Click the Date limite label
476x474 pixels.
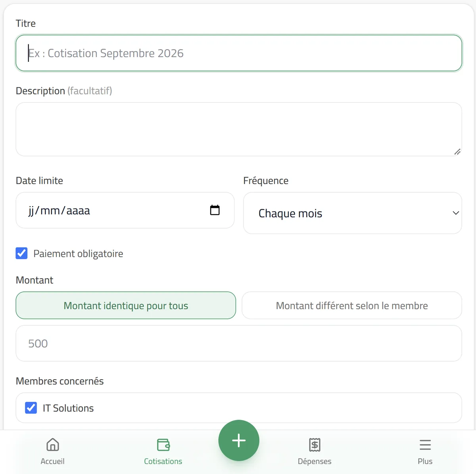[39, 181]
